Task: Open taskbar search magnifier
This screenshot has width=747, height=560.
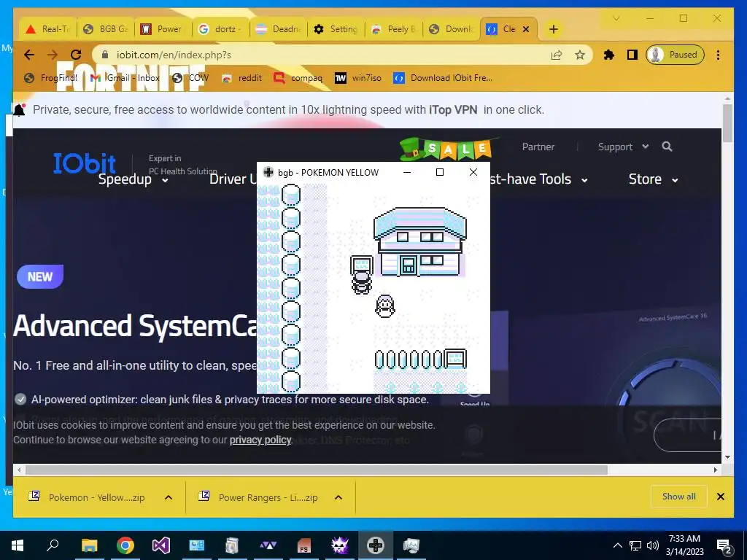Action: point(53,545)
